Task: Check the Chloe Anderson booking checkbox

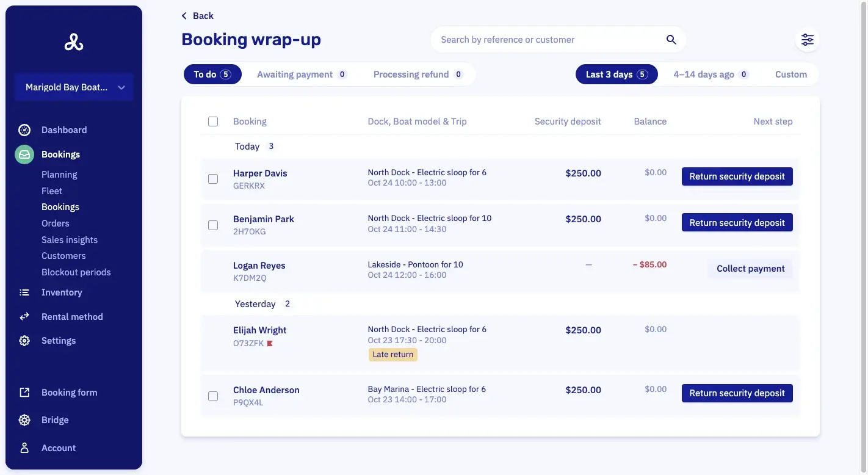Action: point(213,396)
